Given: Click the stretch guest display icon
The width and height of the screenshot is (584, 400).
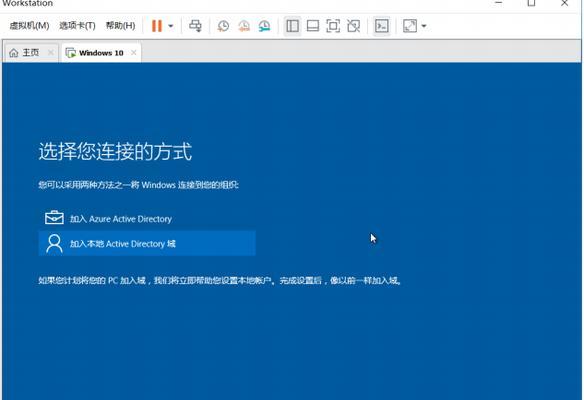Looking at the screenshot, I should tap(410, 26).
